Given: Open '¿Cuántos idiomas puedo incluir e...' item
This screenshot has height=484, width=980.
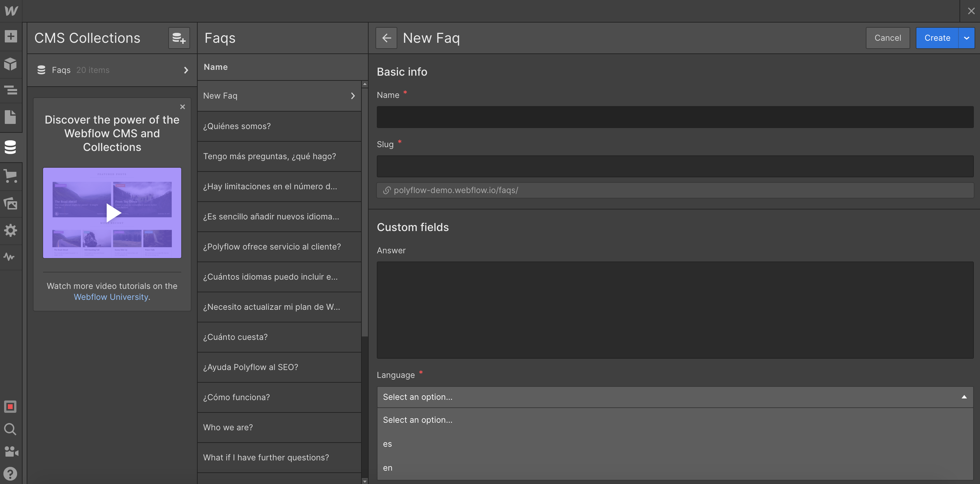Looking at the screenshot, I should tap(279, 277).
